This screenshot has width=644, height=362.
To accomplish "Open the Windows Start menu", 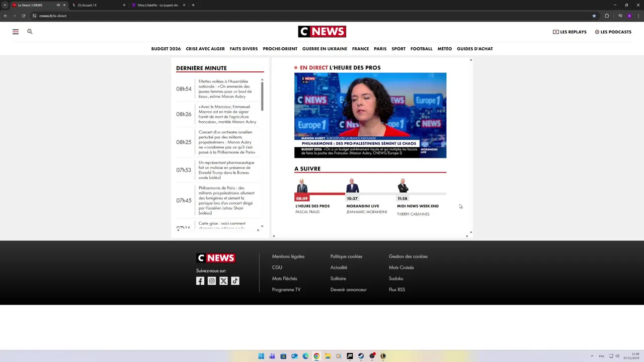I will (261, 356).
